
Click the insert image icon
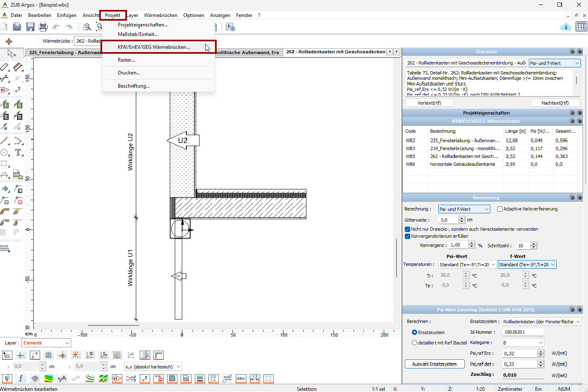pos(18,175)
